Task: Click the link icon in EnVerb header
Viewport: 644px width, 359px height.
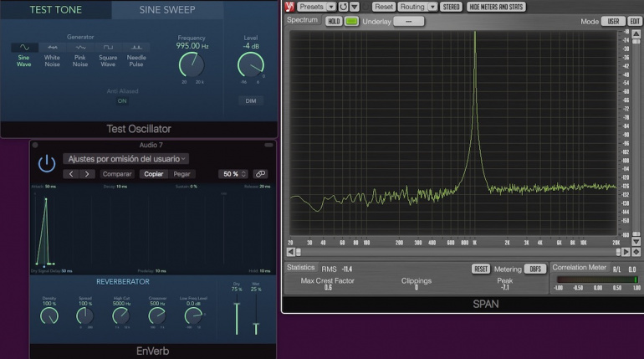Action: pos(260,174)
